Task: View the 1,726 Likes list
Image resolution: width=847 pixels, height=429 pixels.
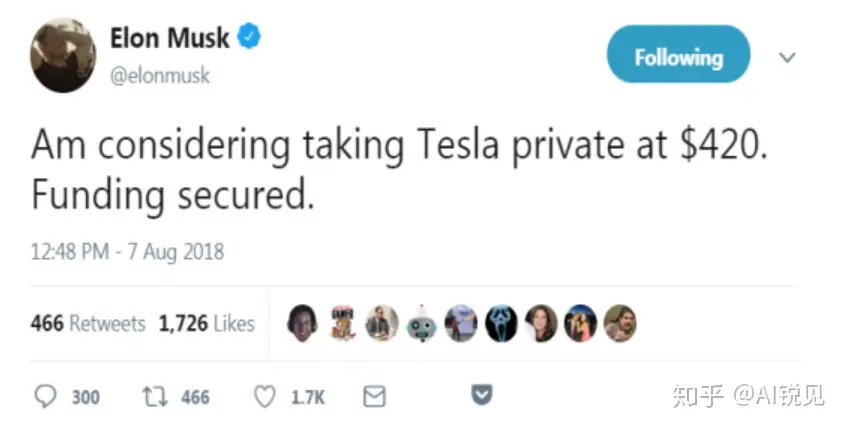Action: [x=206, y=324]
